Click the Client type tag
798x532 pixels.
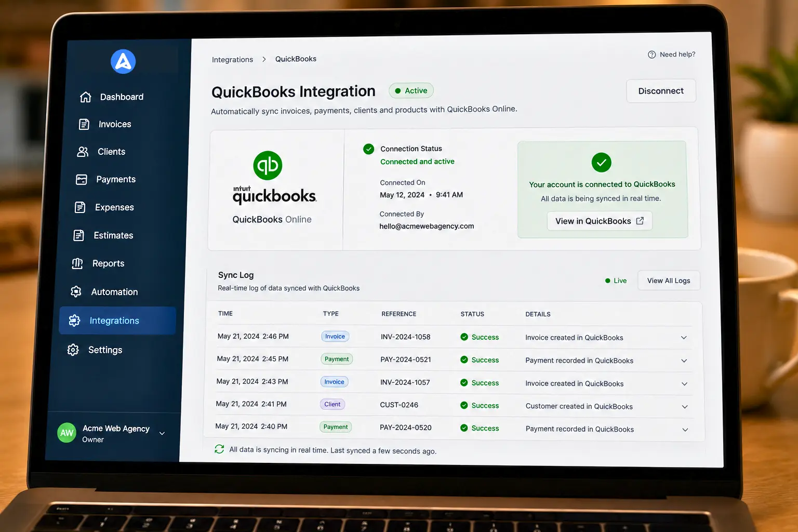332,404
